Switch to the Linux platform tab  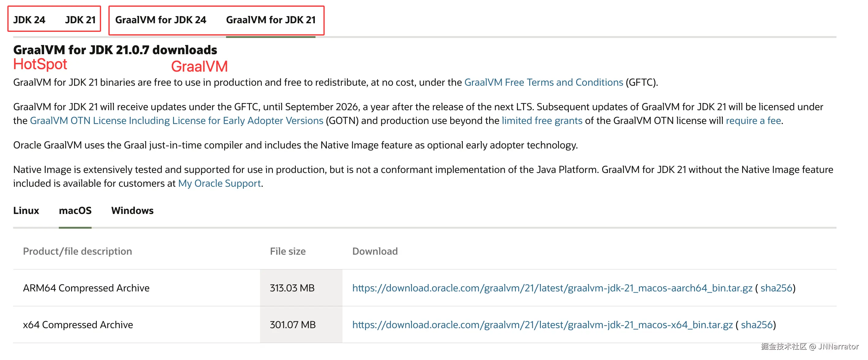(26, 211)
